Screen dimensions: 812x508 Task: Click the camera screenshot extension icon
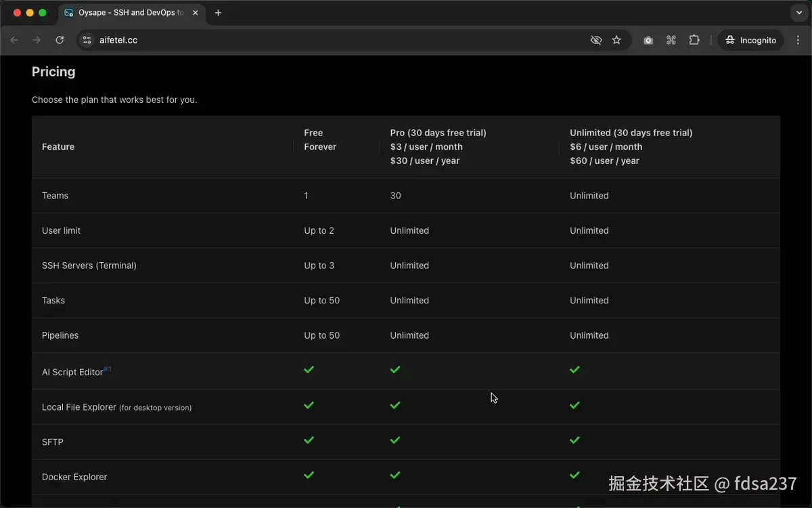(648, 41)
